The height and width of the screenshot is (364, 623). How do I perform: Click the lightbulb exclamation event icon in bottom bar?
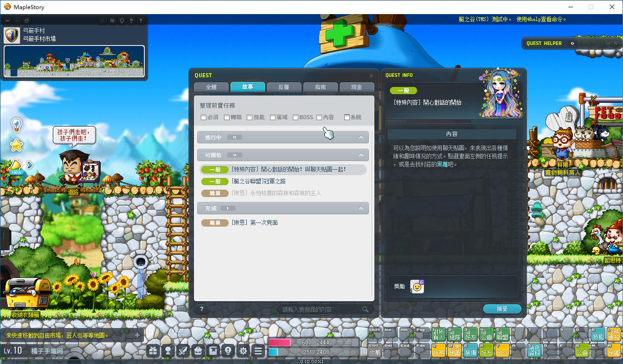[x=228, y=350]
